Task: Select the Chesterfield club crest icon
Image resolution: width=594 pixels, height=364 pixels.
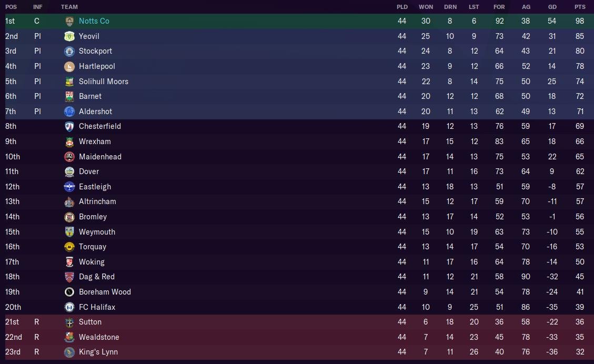Action: click(x=69, y=126)
